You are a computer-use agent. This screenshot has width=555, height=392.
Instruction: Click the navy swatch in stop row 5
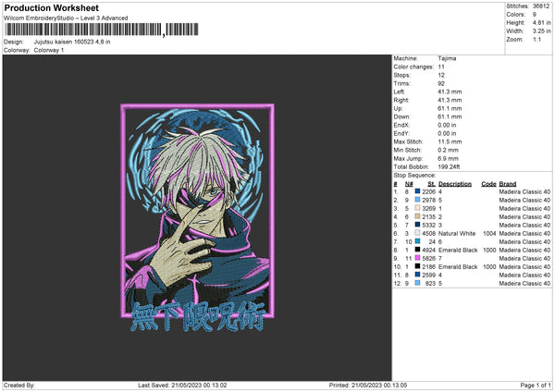coord(417,225)
